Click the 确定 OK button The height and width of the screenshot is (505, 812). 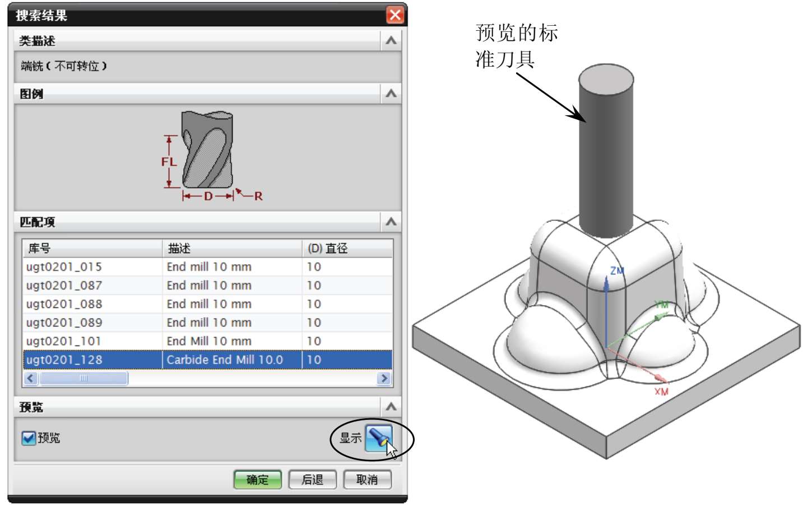coord(257,480)
